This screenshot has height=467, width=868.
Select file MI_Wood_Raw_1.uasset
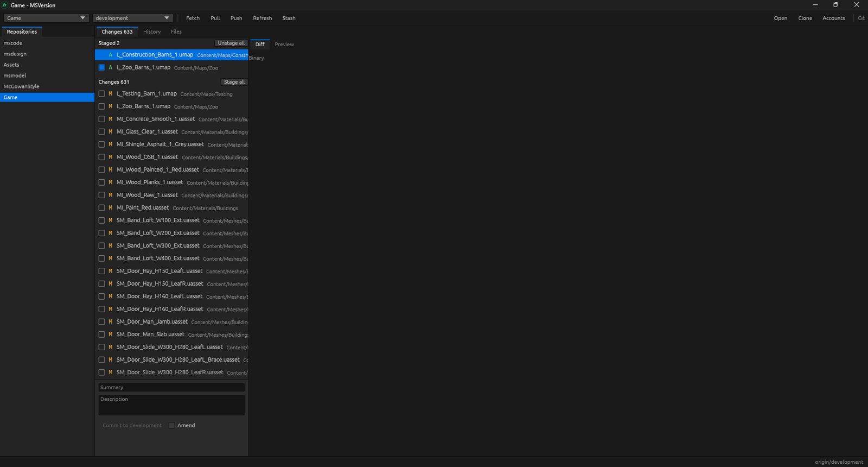171,195
